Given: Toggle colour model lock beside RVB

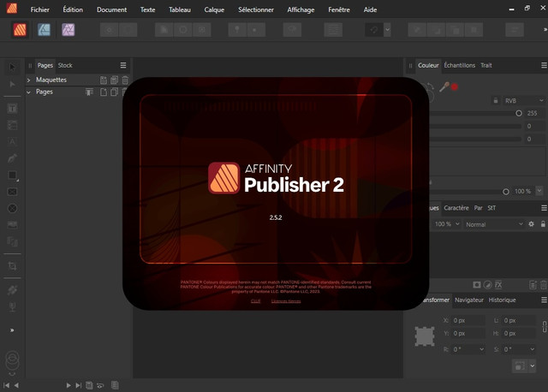Looking at the screenshot, I should click(495, 101).
